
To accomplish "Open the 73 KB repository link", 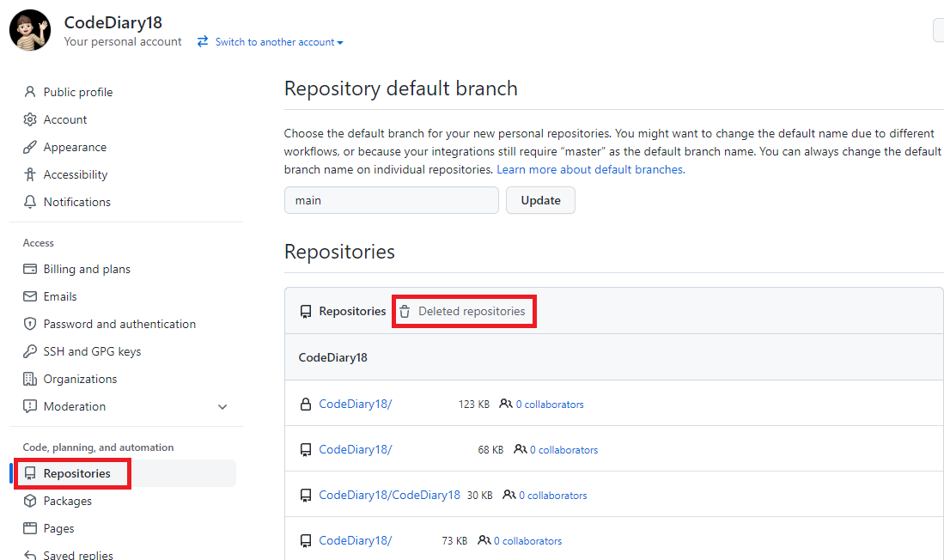I will 356,541.
